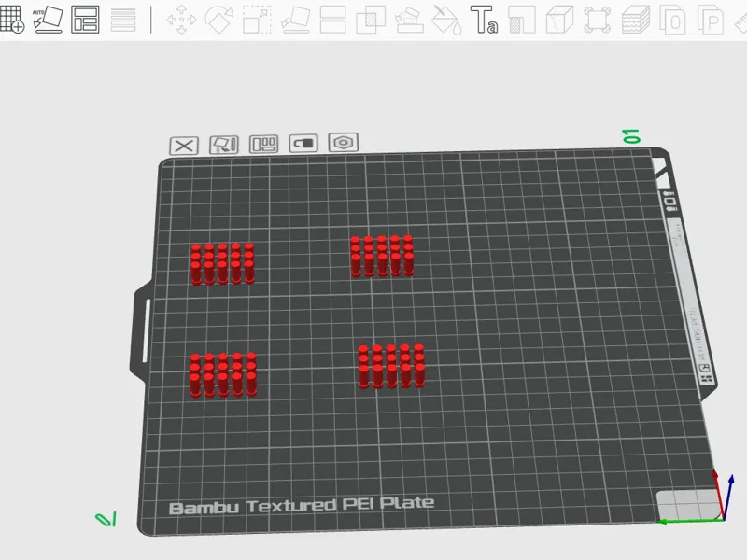Activate the Lay on Face tool
The image size is (747, 560).
tap(295, 19)
